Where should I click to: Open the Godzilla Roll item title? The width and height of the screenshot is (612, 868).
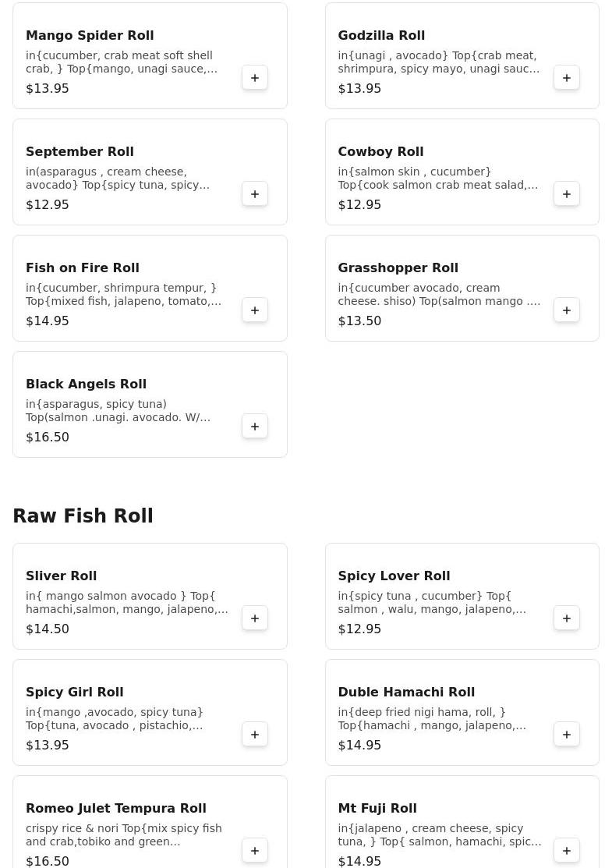click(381, 36)
